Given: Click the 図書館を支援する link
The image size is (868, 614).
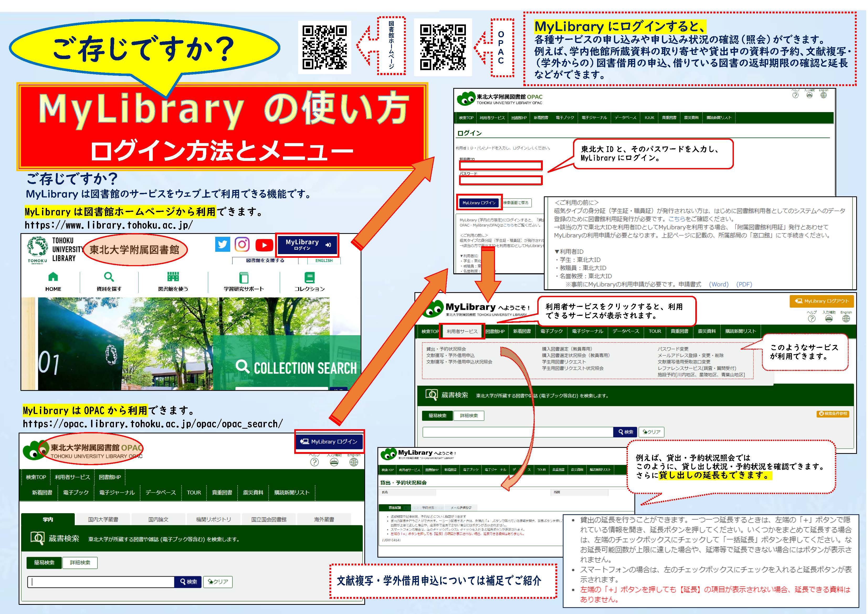Looking at the screenshot, I should (265, 260).
